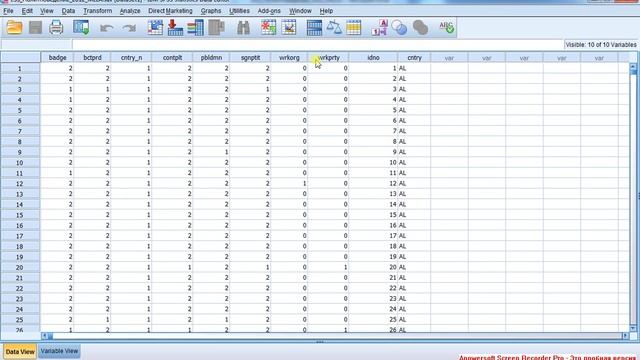Image resolution: width=640 pixels, height=360 pixels.
Task: Select the wrkorg column header
Action: [289, 58]
